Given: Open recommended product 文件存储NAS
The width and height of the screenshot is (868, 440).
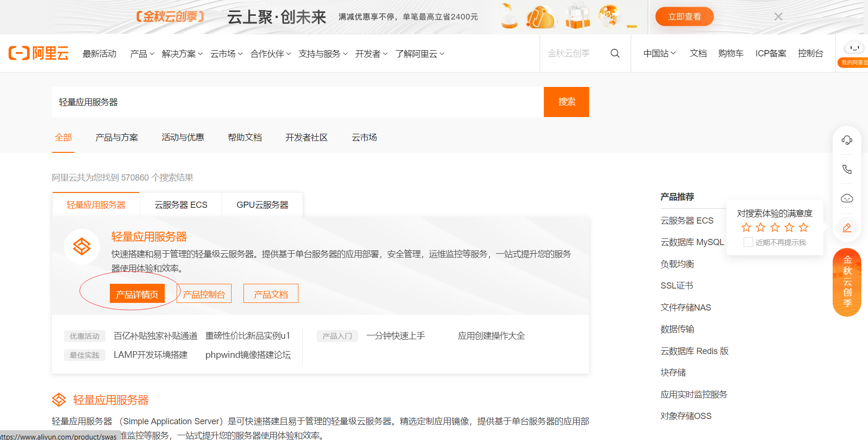Looking at the screenshot, I should [686, 308].
